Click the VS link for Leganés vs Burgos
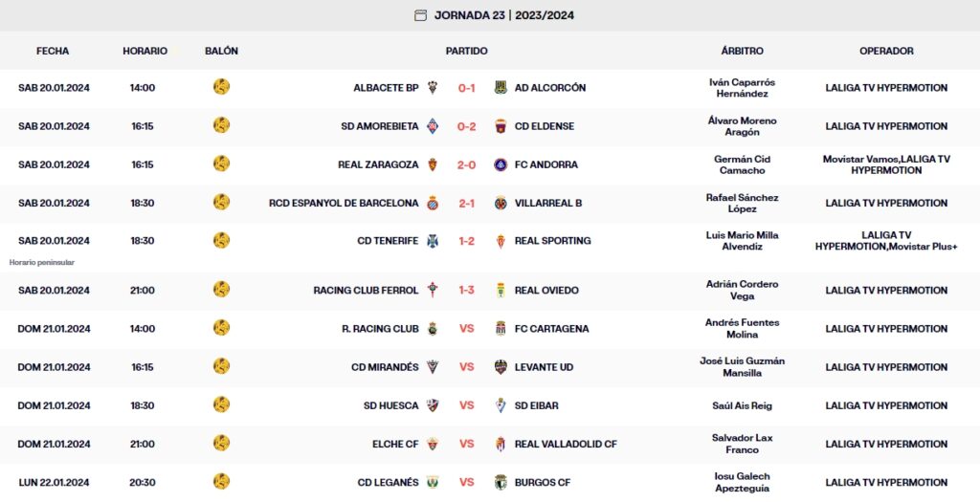 point(467,482)
